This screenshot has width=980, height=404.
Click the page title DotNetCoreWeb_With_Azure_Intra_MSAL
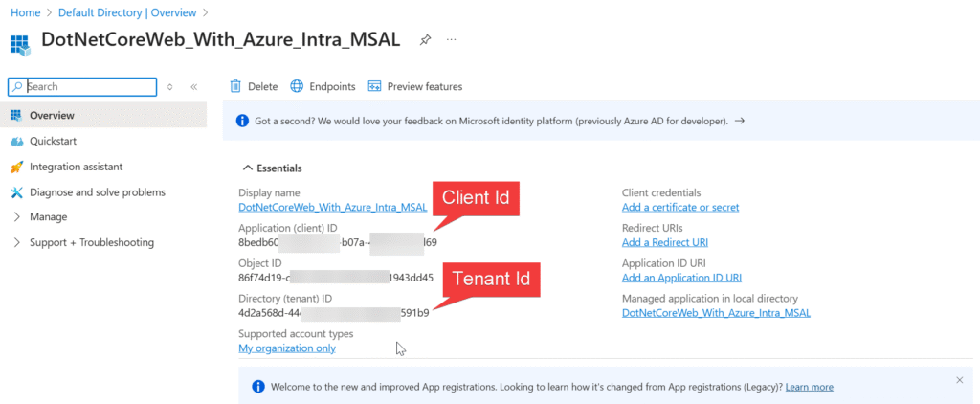[x=221, y=39]
